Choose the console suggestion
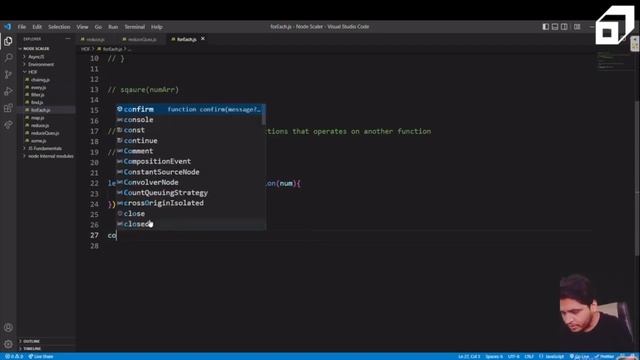The width and height of the screenshot is (640, 360). (189, 120)
